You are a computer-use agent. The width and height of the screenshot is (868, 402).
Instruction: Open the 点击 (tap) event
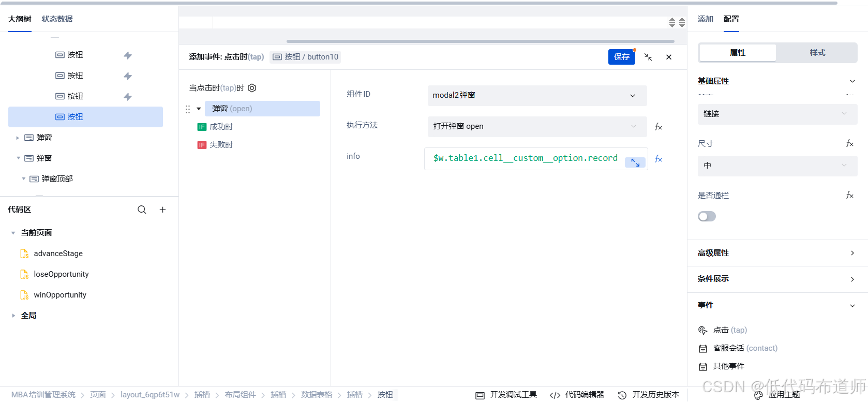point(723,330)
